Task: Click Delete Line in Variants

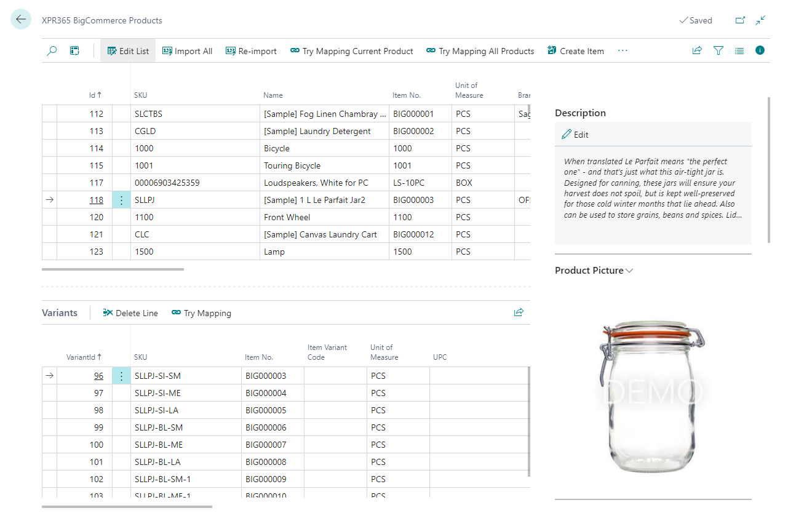Action: point(130,313)
